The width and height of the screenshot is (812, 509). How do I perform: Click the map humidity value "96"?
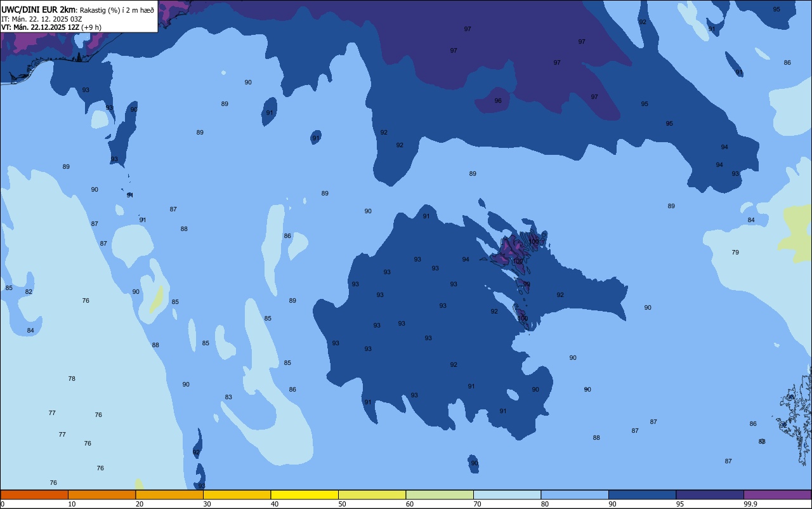pyautogui.click(x=498, y=101)
